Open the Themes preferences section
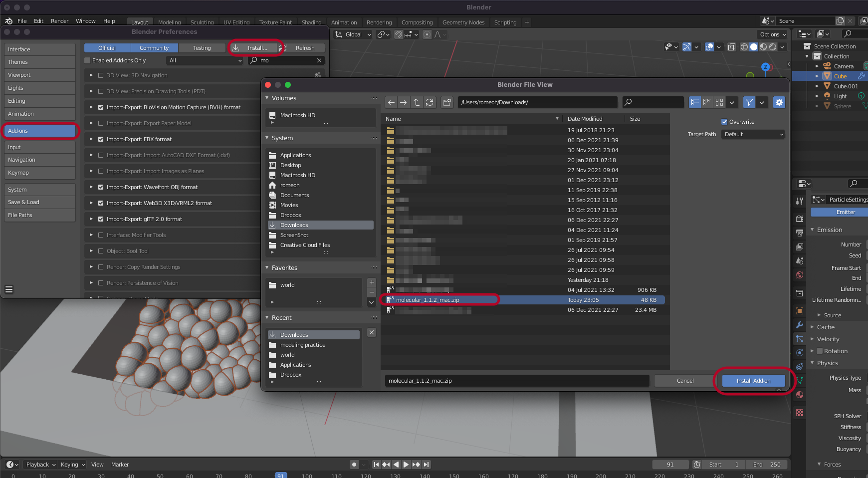The width and height of the screenshot is (868, 478). [40, 62]
